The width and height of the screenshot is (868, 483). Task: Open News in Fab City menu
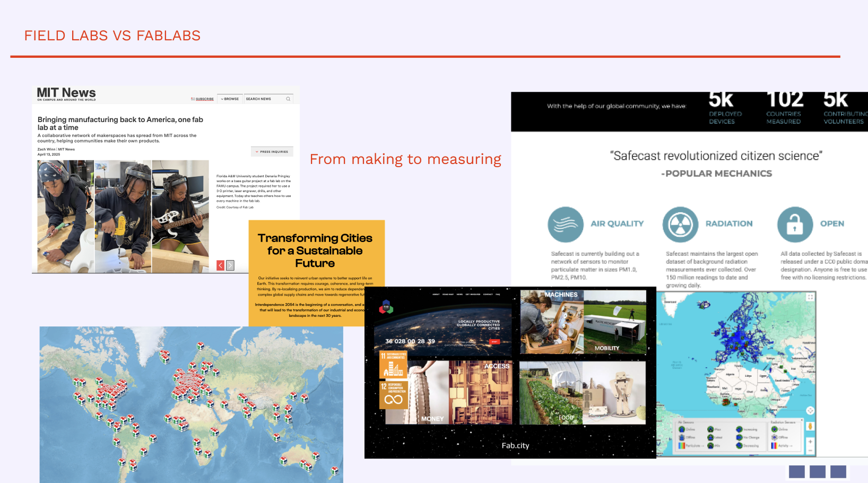tap(460, 294)
